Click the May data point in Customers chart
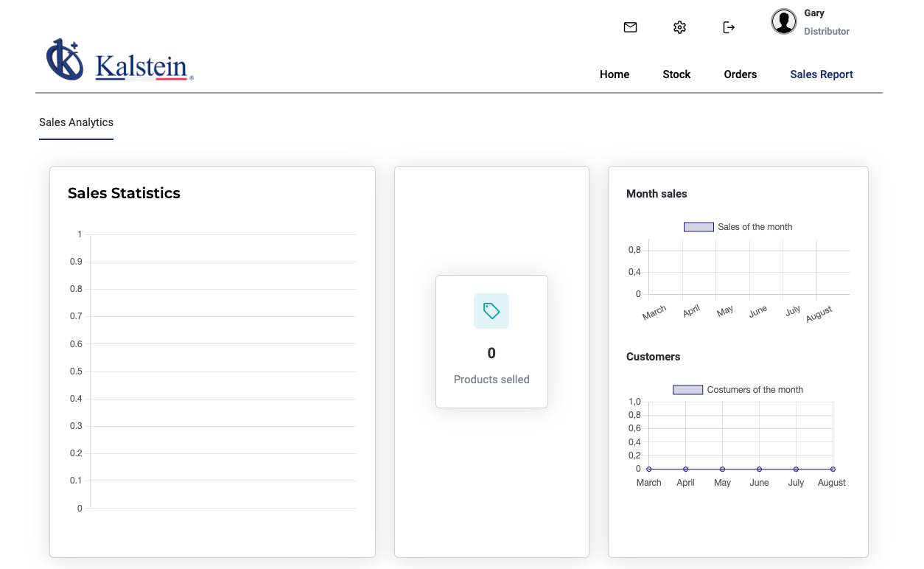Image resolution: width=924 pixels, height=569 pixels. tap(722, 469)
